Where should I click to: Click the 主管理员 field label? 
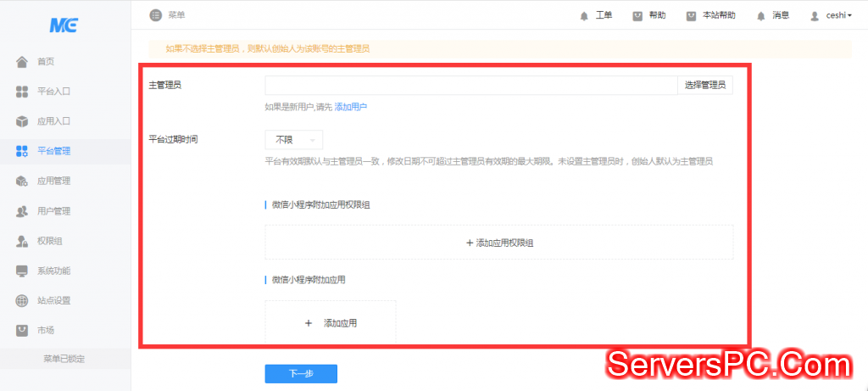pyautogui.click(x=165, y=86)
